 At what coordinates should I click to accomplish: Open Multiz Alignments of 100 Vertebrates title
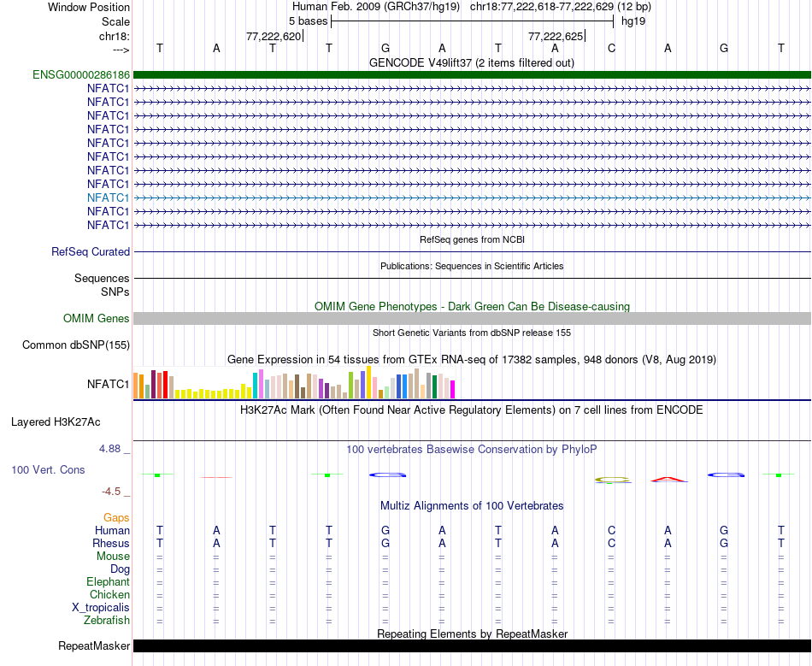pos(472,506)
